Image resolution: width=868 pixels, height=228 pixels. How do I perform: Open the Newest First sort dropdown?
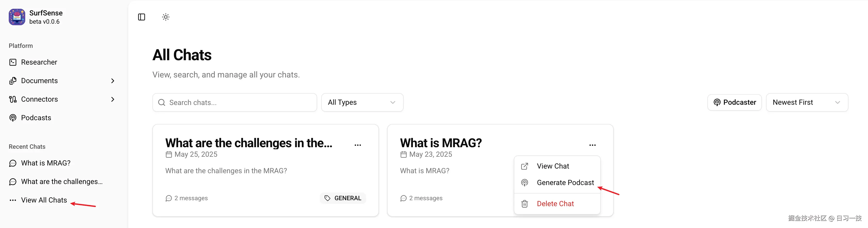807,102
